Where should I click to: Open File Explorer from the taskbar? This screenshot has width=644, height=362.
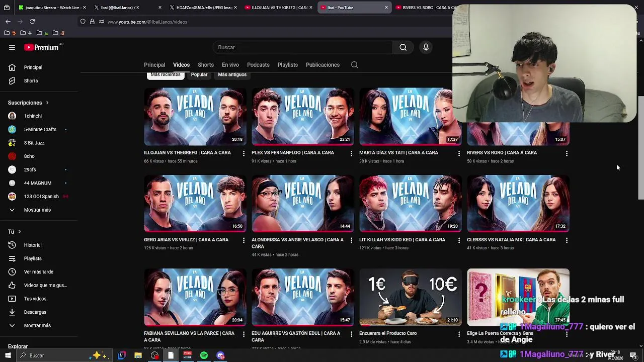tap(138, 355)
